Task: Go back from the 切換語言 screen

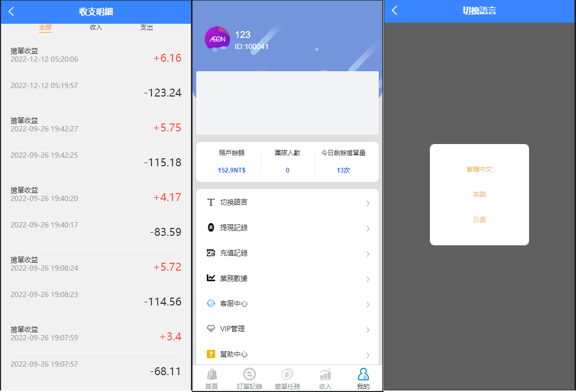Action: (395, 10)
